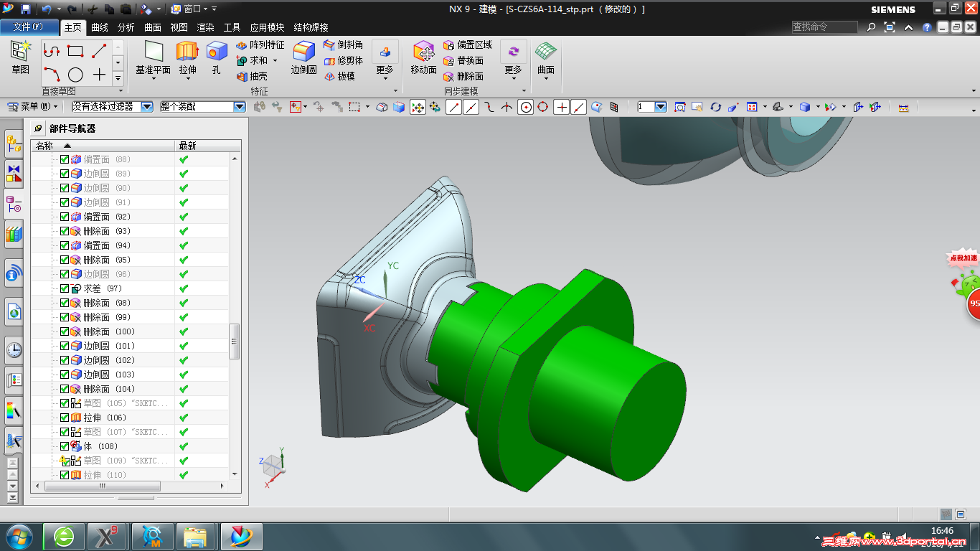Click the 孔 hole feature icon
The image size is (980, 551).
point(217,51)
